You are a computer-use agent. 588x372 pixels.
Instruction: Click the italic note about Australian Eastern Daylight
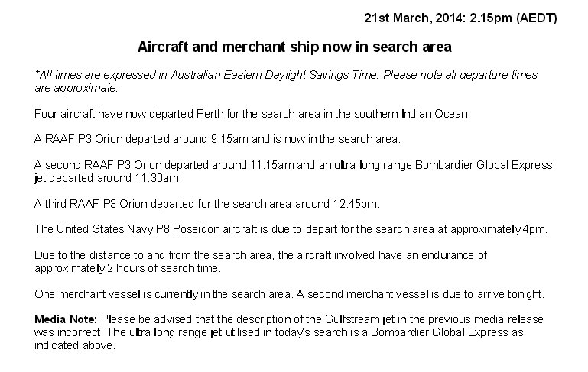[286, 81]
